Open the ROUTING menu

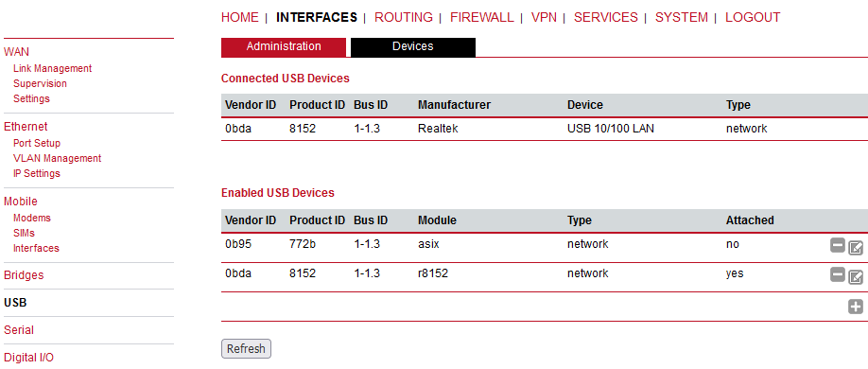(404, 17)
